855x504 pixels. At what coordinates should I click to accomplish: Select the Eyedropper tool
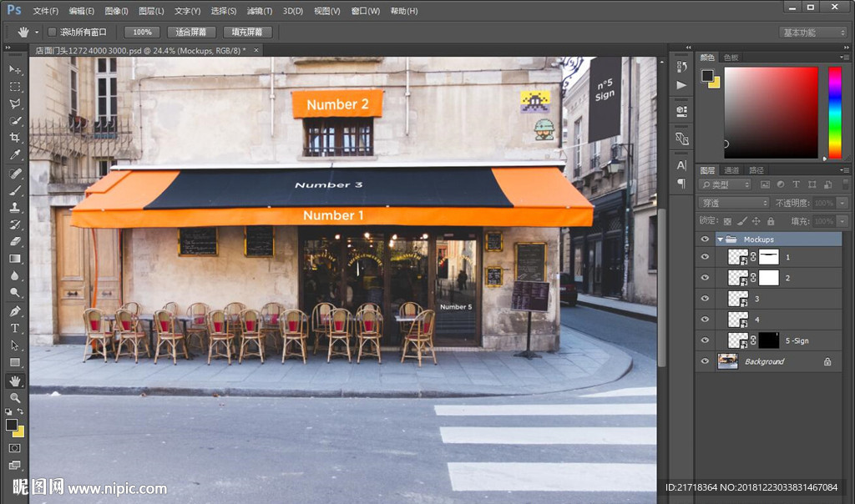pos(15,154)
